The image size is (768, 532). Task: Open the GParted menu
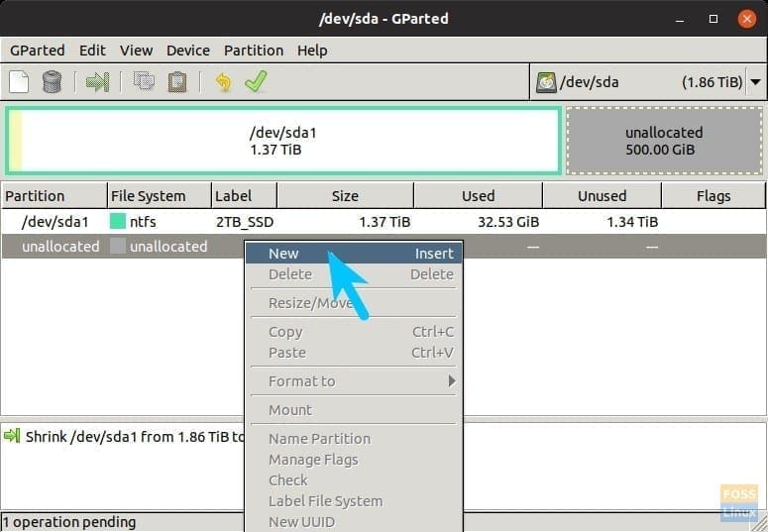[37, 51]
